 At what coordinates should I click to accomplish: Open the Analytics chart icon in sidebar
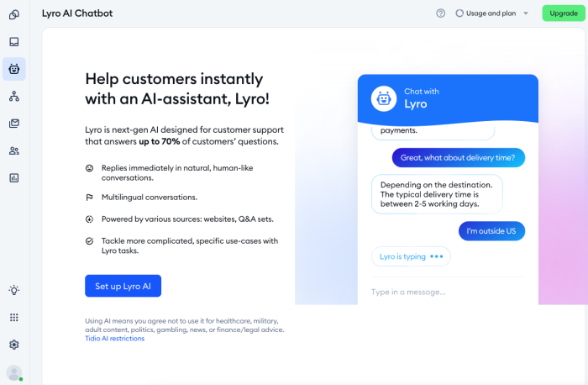point(14,178)
